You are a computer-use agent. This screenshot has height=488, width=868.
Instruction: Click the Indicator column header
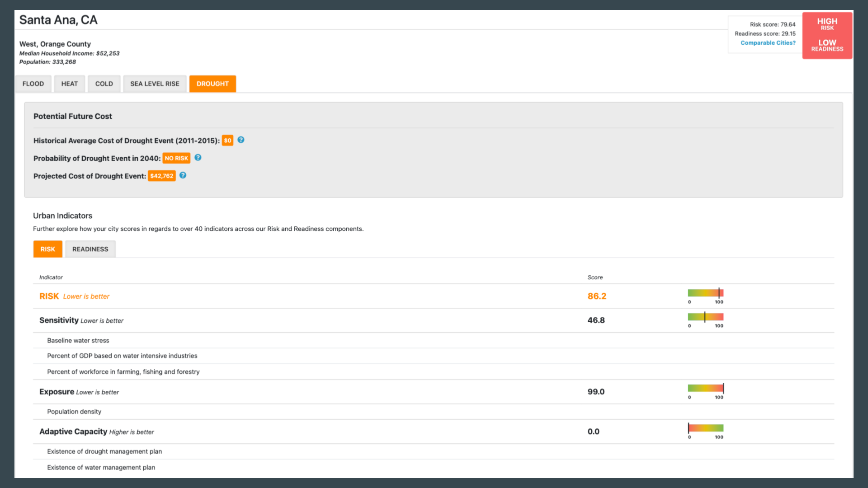pos(51,277)
